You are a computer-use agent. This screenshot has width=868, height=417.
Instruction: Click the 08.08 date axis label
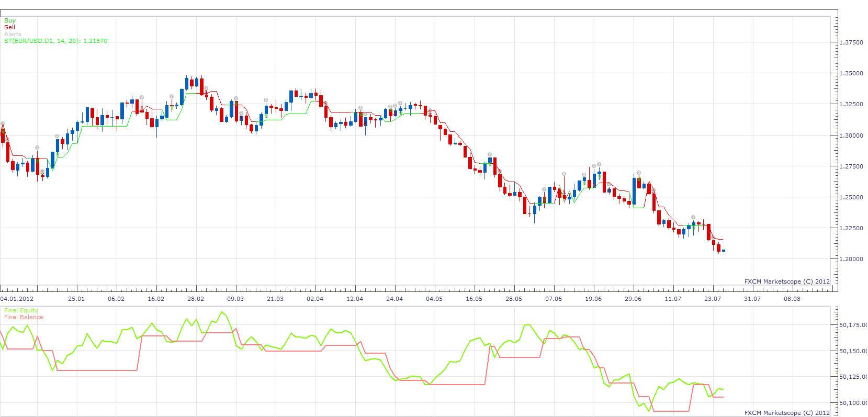click(792, 299)
